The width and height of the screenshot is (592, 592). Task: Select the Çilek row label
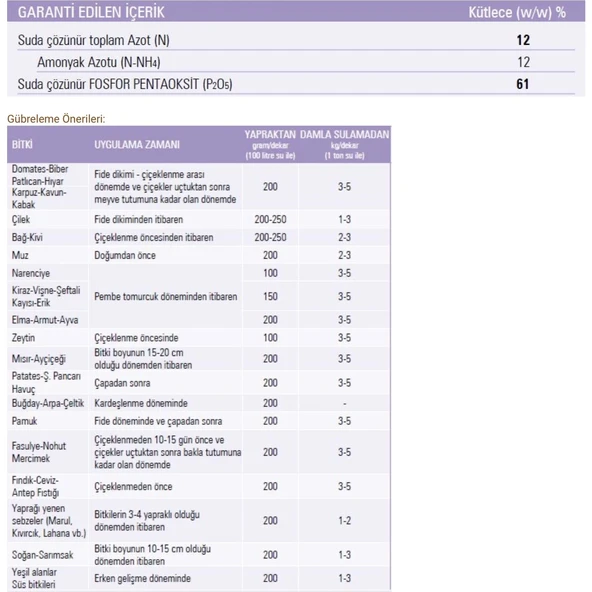click(x=21, y=219)
